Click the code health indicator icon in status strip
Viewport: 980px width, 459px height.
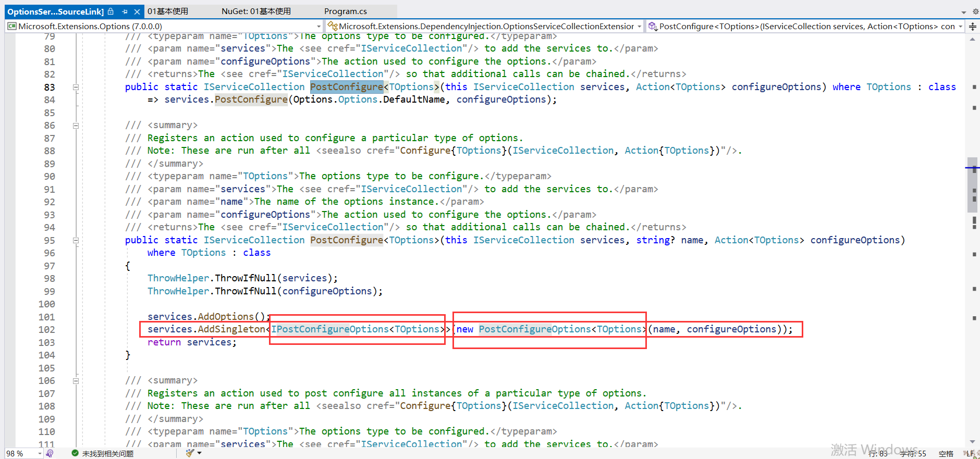pyautogui.click(x=50, y=453)
